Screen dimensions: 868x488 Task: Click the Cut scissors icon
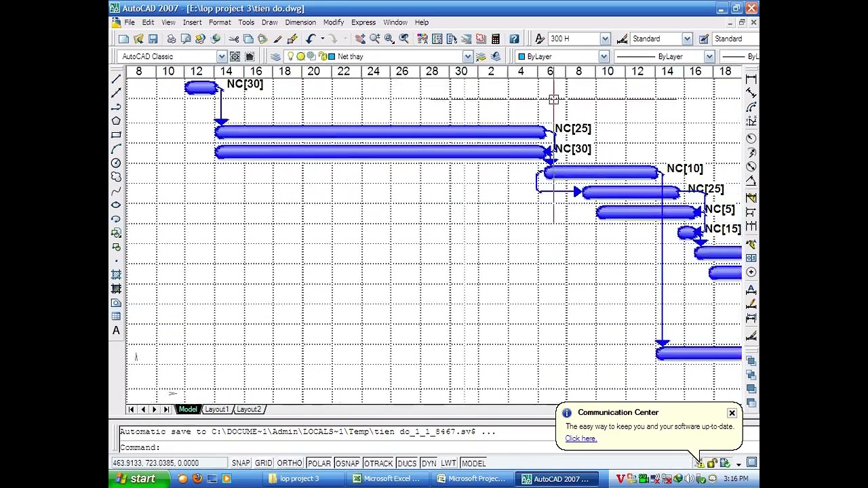point(234,39)
